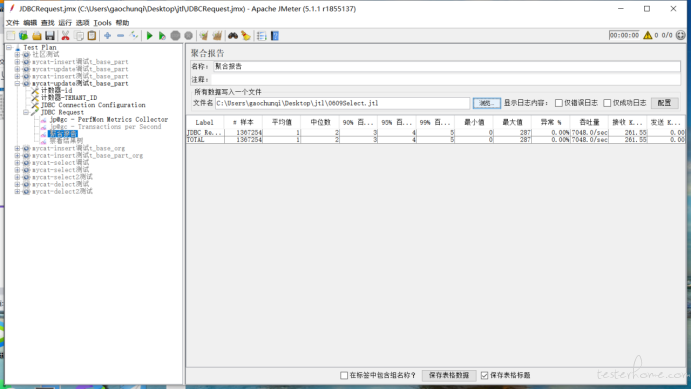Open the Function Helper list icon
This screenshot has height=389, width=692.
click(261, 36)
